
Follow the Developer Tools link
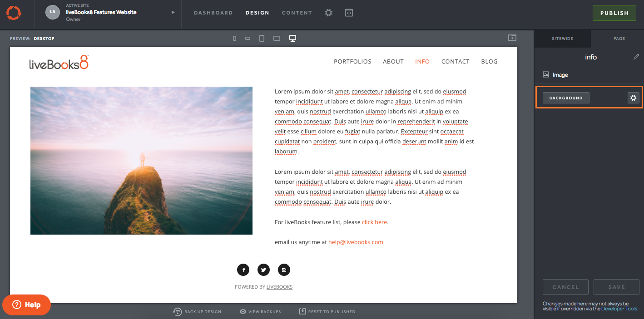pos(619,309)
